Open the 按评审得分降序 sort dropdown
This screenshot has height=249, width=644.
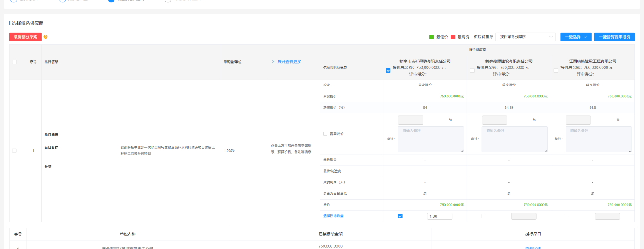pos(525,37)
